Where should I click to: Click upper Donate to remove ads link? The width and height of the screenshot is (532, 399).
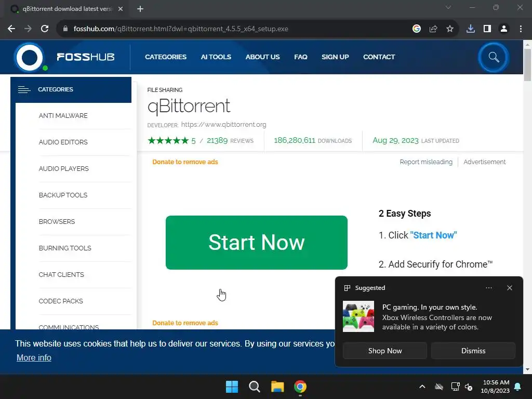(x=185, y=162)
